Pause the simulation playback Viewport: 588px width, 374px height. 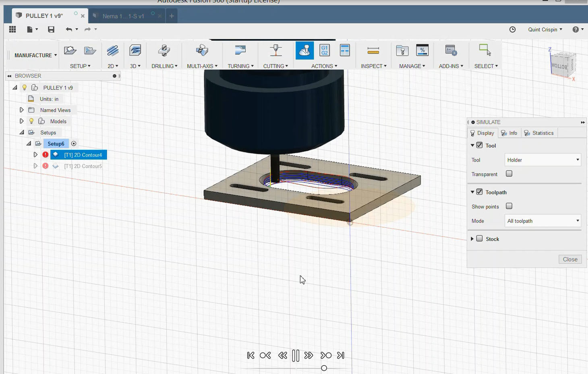click(x=296, y=355)
